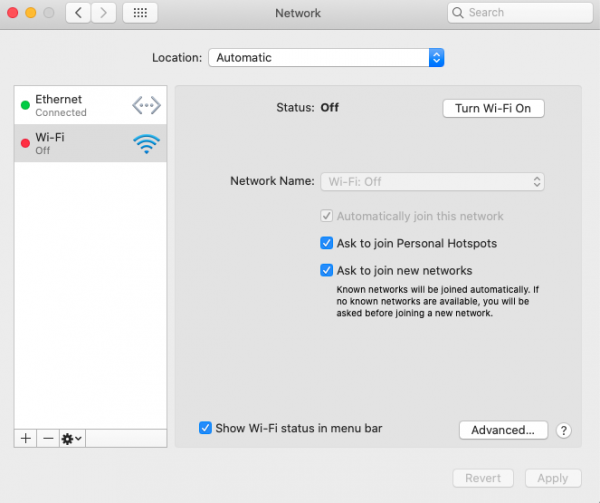Click the magnifying glass search icon
This screenshot has height=503, width=600.
(x=458, y=13)
